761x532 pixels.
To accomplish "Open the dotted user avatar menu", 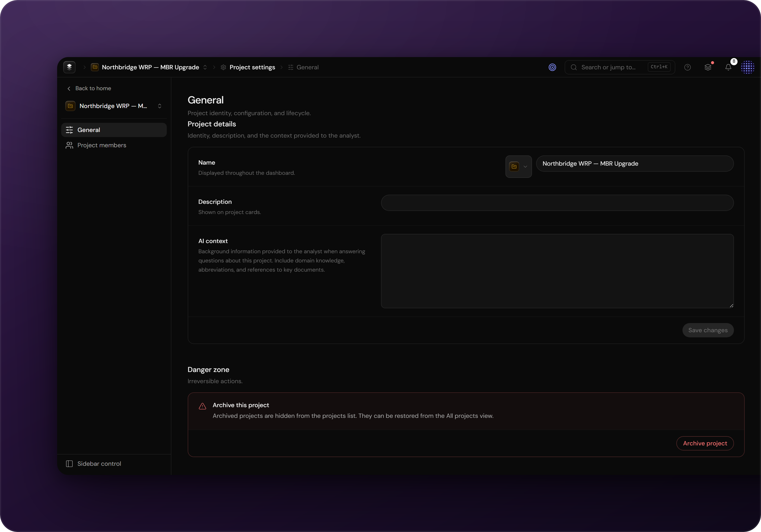I will 748,67.
